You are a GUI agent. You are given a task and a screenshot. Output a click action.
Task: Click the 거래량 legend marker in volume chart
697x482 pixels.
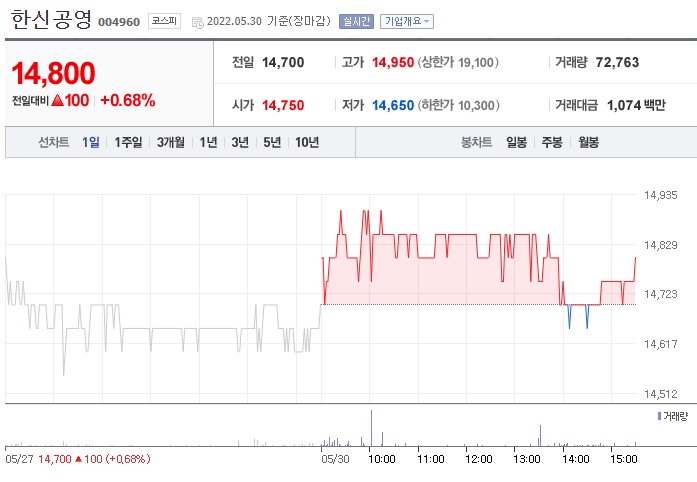(x=659, y=416)
